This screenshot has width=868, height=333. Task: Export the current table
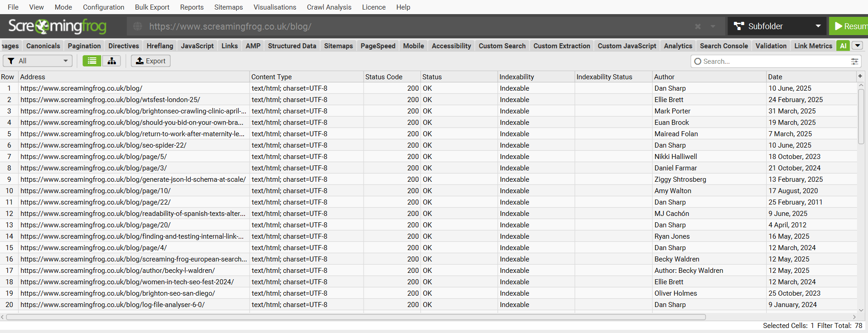click(x=151, y=61)
